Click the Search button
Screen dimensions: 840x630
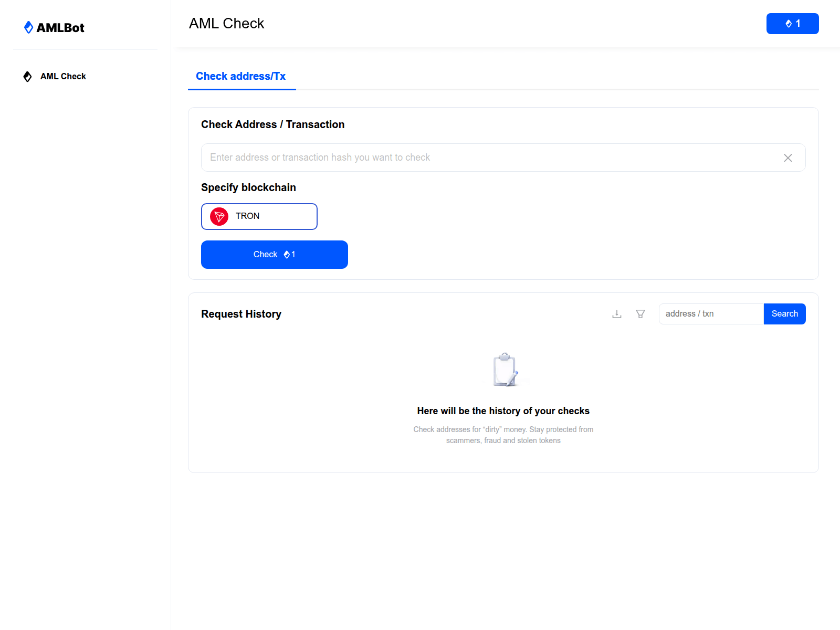coord(784,313)
